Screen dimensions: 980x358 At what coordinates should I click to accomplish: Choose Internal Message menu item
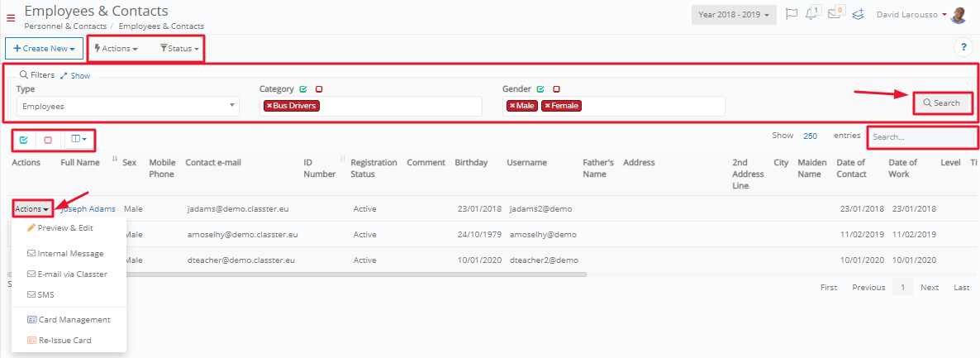tap(65, 254)
